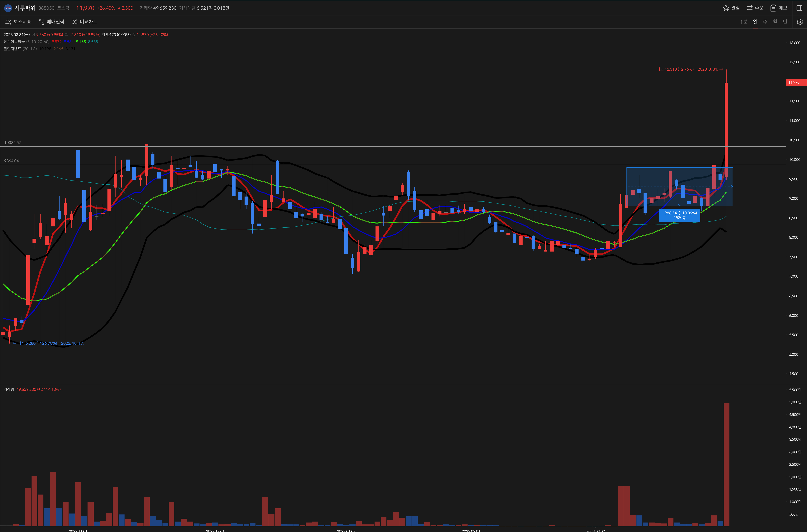This screenshot has height=532, width=807.
Task: Click the 지투파워 company logo icon
Action: [8, 8]
